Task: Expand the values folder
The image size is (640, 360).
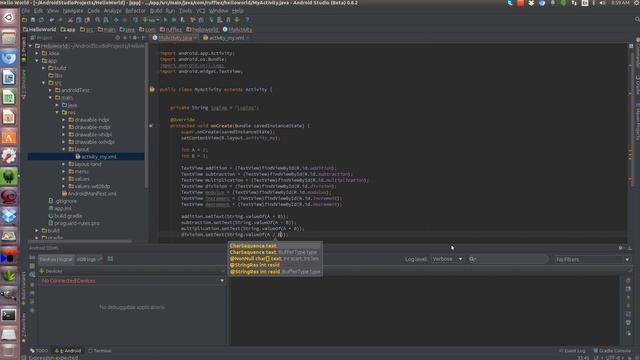Action: click(63, 179)
